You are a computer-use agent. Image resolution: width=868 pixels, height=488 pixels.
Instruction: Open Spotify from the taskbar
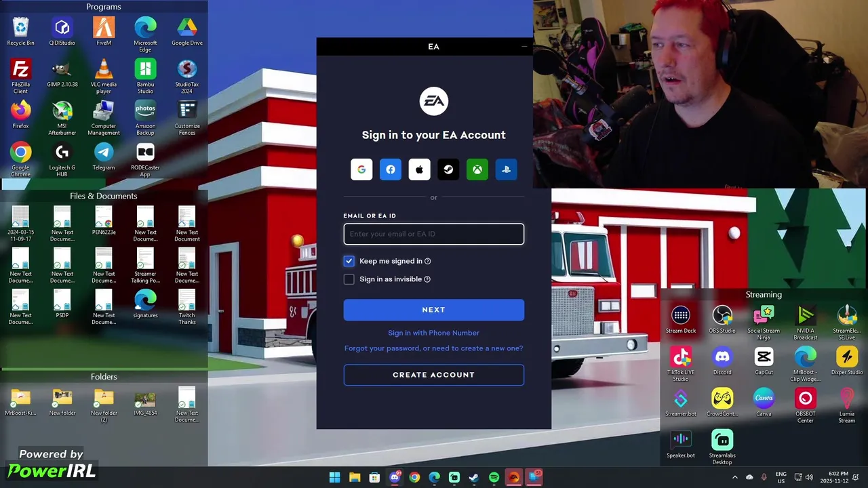(494, 477)
